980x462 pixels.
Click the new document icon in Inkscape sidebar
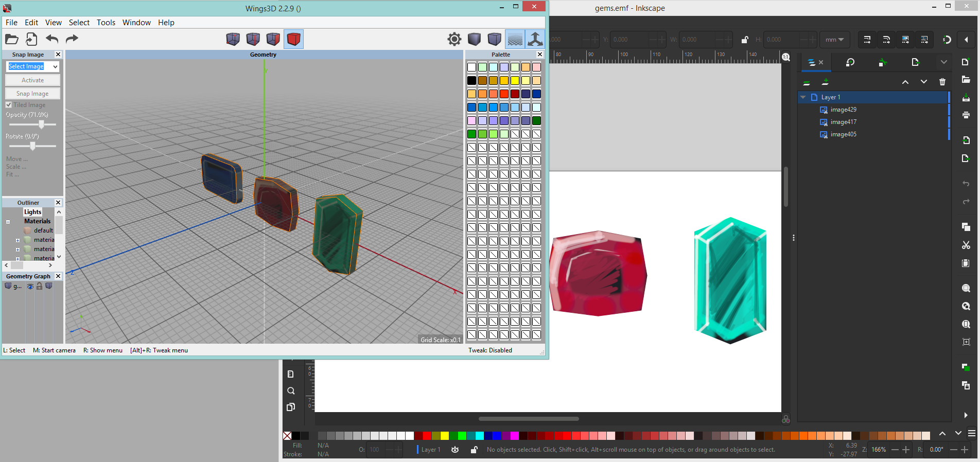pos(966,62)
